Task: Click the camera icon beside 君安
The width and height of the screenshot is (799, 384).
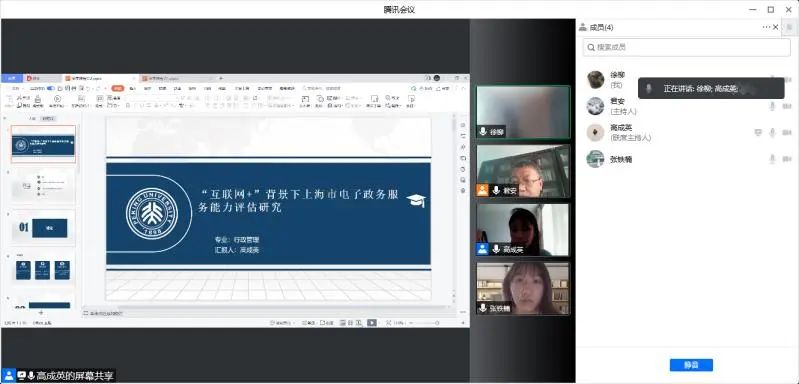Action: 787,106
